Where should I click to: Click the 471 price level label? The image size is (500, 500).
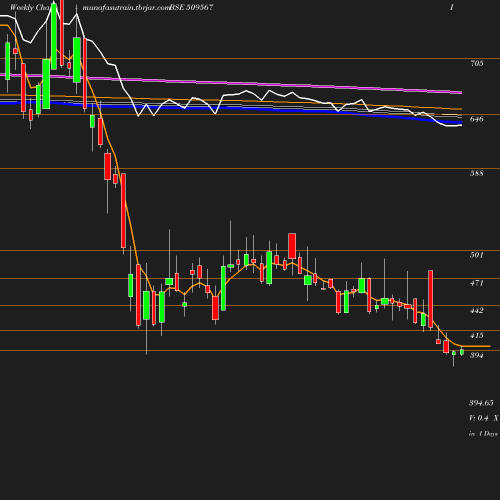point(477,283)
